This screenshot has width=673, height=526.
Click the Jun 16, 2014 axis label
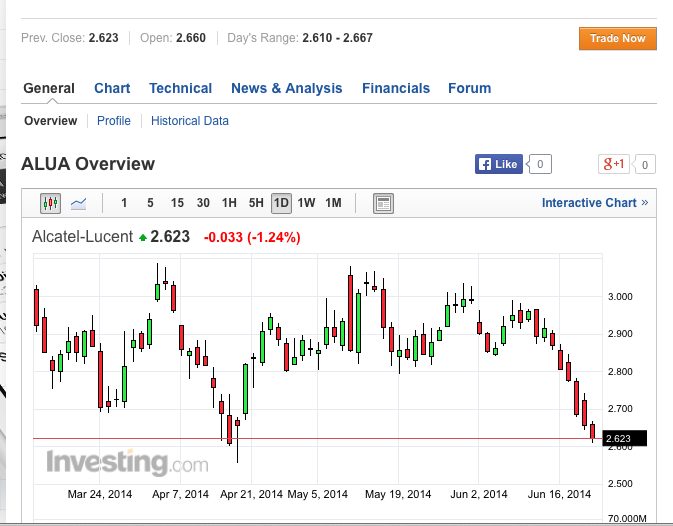[x=559, y=494]
